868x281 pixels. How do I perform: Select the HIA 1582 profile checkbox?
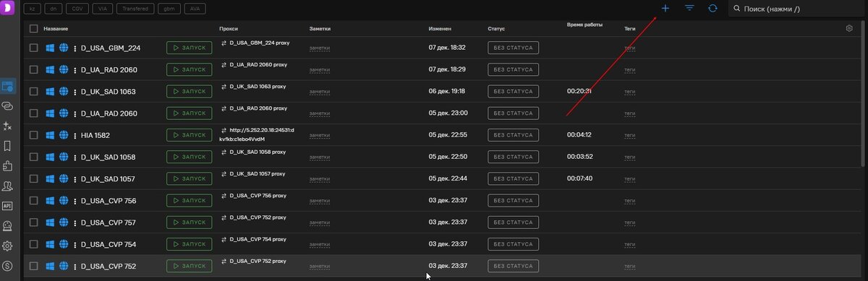click(x=33, y=135)
